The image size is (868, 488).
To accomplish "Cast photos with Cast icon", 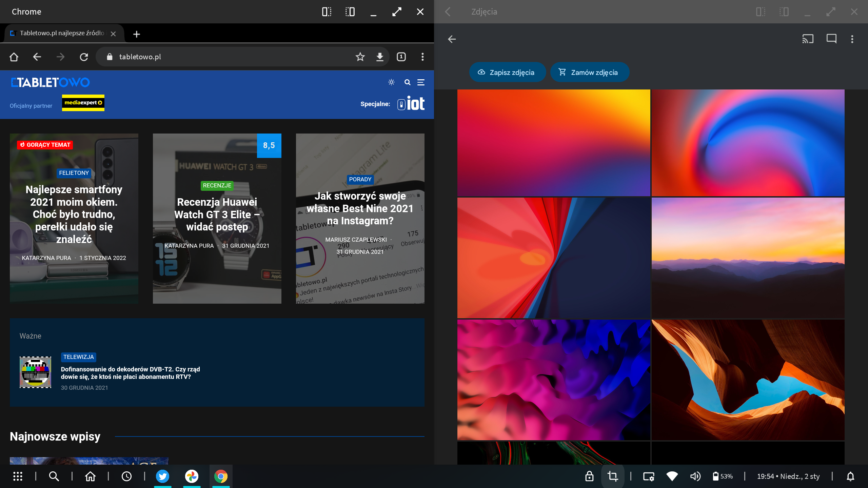I will (x=808, y=39).
